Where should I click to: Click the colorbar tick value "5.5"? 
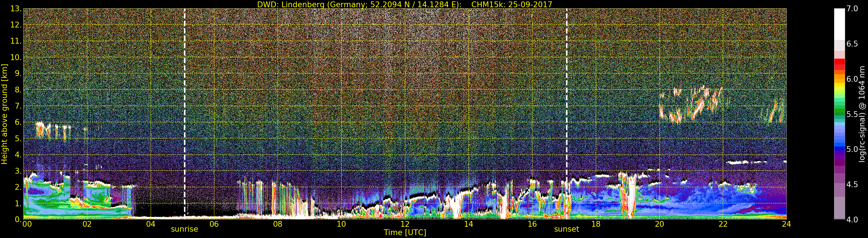coord(852,114)
